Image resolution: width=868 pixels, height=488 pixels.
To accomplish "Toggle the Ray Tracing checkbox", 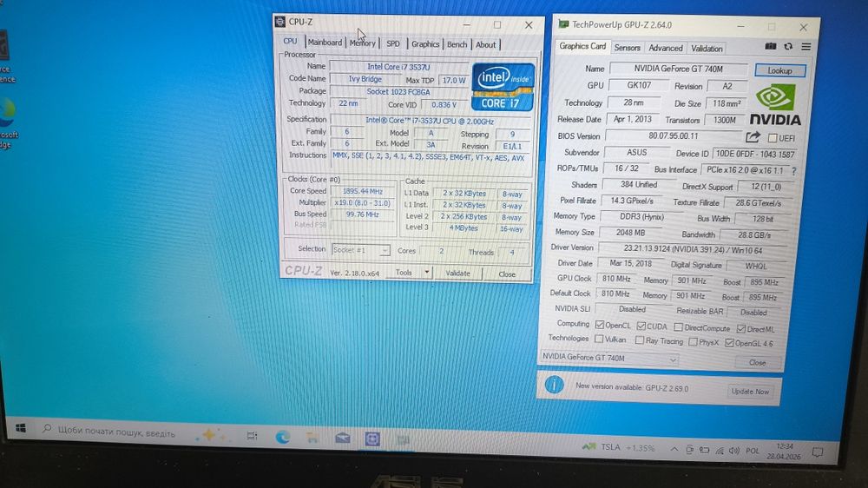I will click(640, 340).
